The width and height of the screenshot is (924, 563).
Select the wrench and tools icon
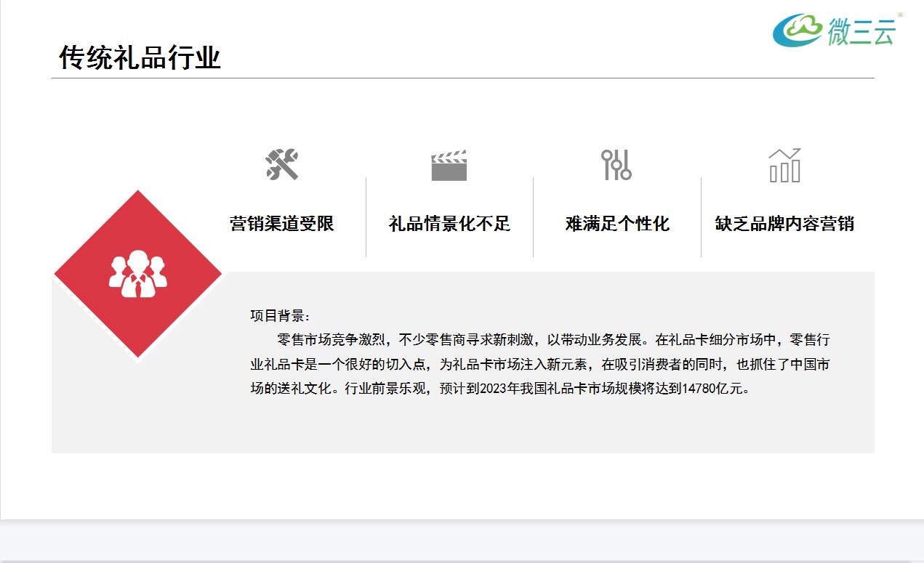point(281,165)
